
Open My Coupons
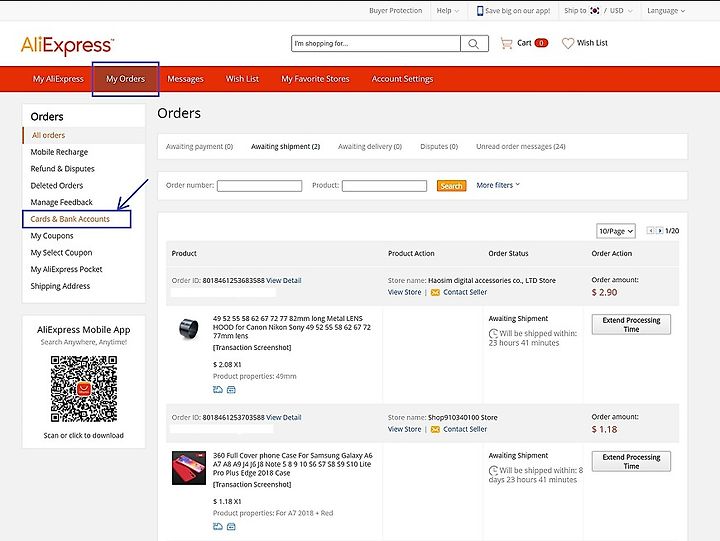(x=52, y=236)
